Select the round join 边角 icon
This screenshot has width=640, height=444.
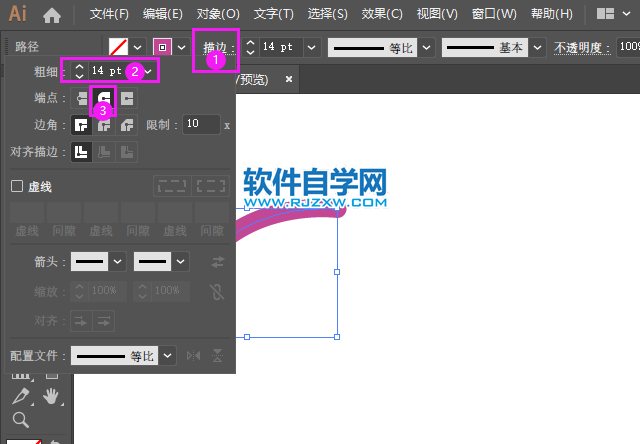104,125
